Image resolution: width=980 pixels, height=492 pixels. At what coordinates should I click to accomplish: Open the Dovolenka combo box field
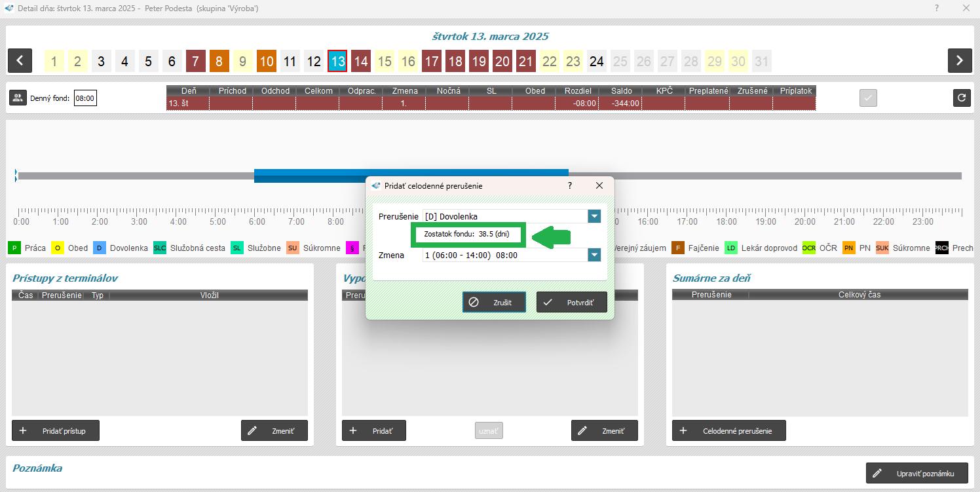[504, 216]
